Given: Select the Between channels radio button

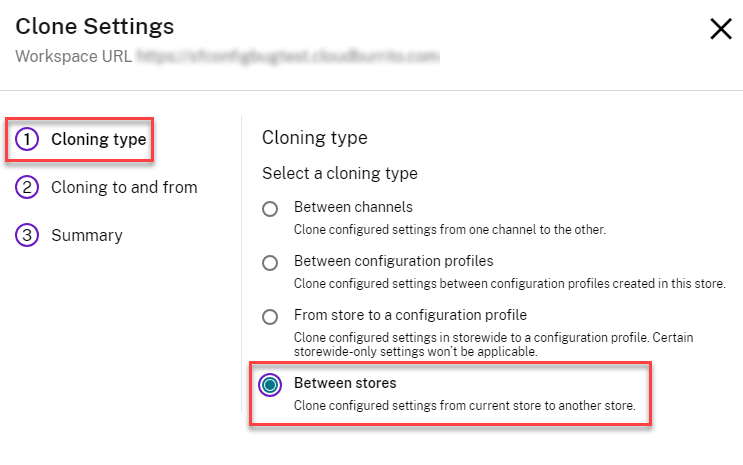Looking at the screenshot, I should coord(269,209).
